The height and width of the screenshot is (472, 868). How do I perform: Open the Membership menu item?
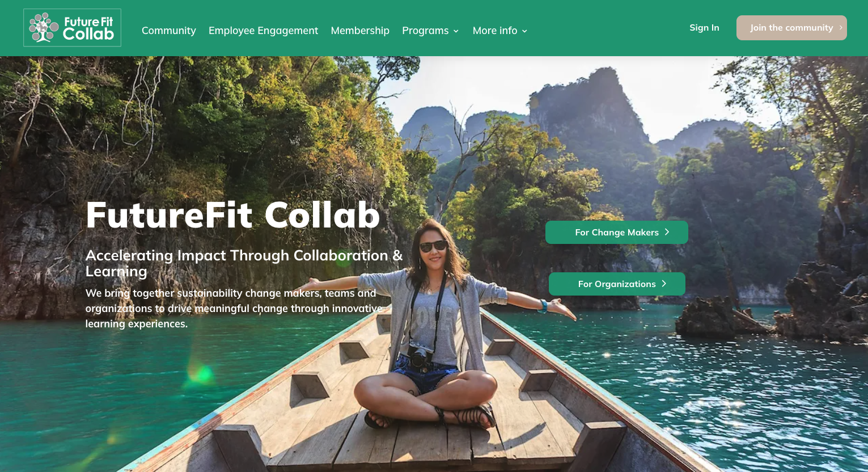[360, 31]
